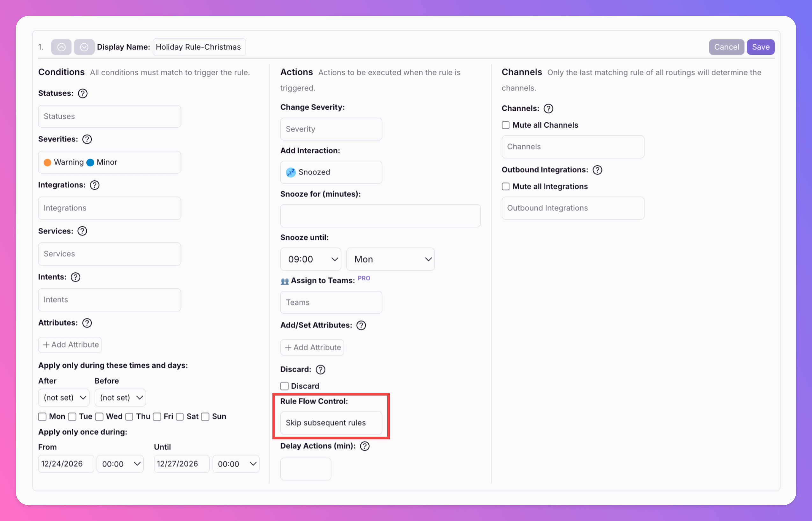Click the Delay Actions help icon
This screenshot has height=521, width=812.
(x=365, y=446)
